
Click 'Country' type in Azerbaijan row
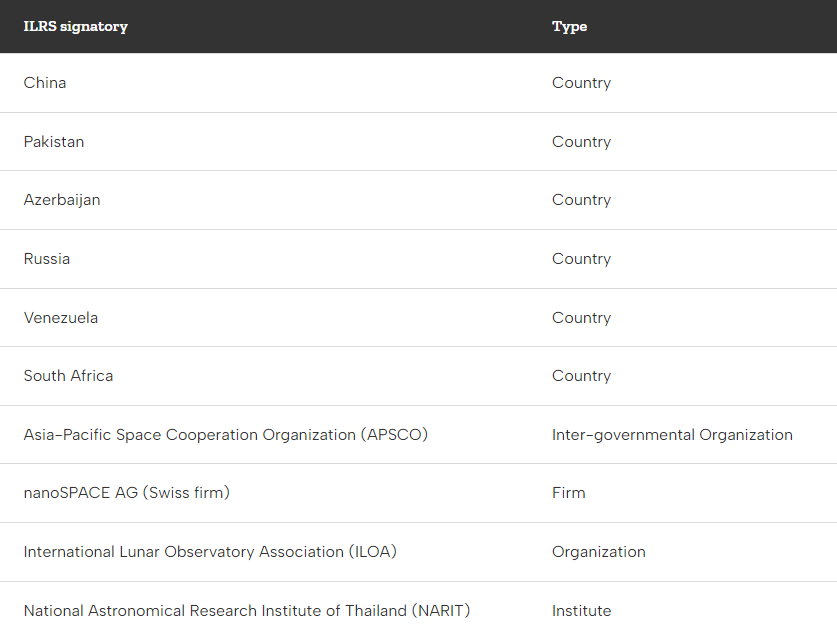(x=581, y=200)
